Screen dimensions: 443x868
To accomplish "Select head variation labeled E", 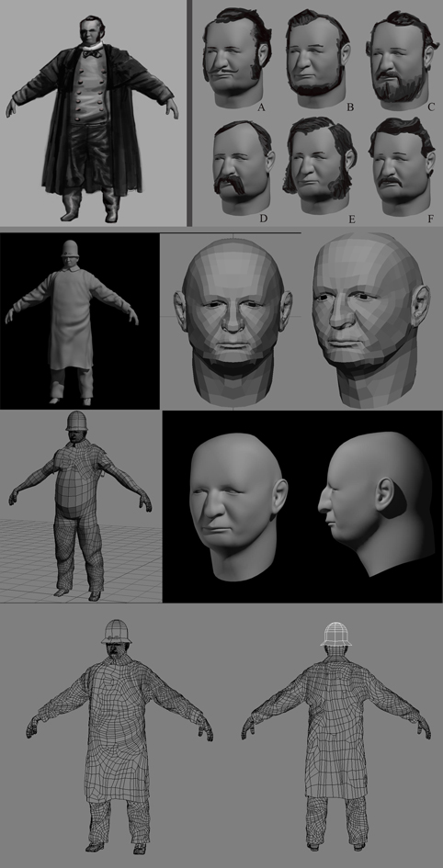I will 321,166.
